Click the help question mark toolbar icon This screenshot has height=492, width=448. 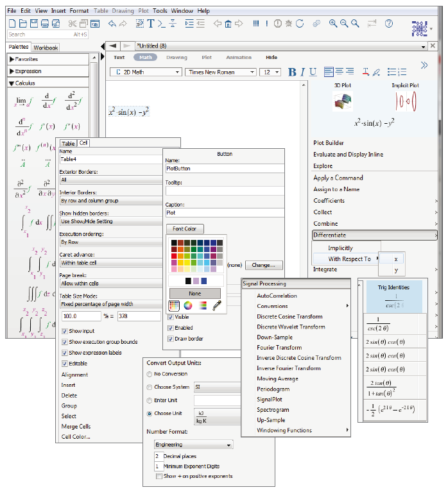pos(388,24)
